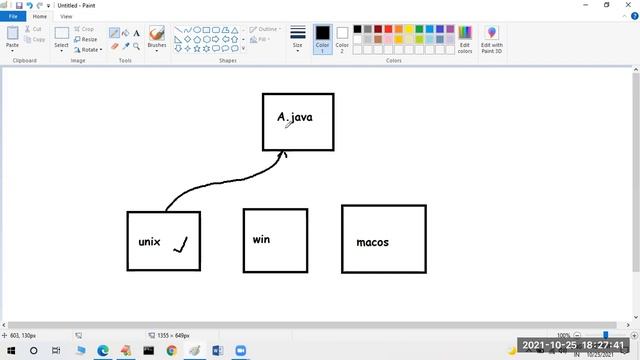Click the Select rectangle icon
This screenshot has width=640, height=360.
coord(62,33)
